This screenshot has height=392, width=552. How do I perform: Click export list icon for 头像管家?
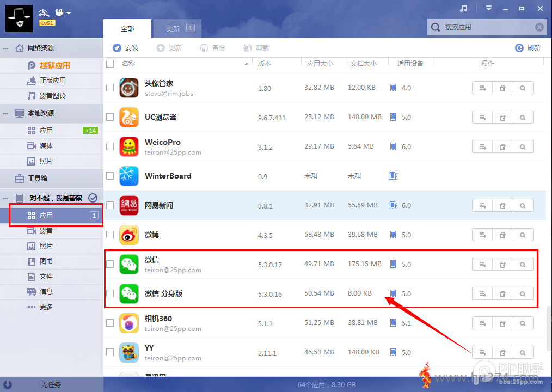482,88
